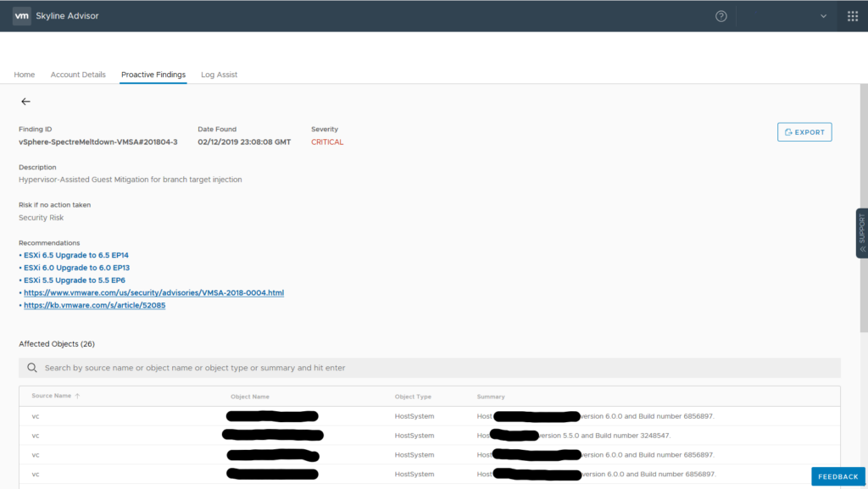The height and width of the screenshot is (489, 868).
Task: Expand the user account dropdown chevron
Action: [823, 16]
